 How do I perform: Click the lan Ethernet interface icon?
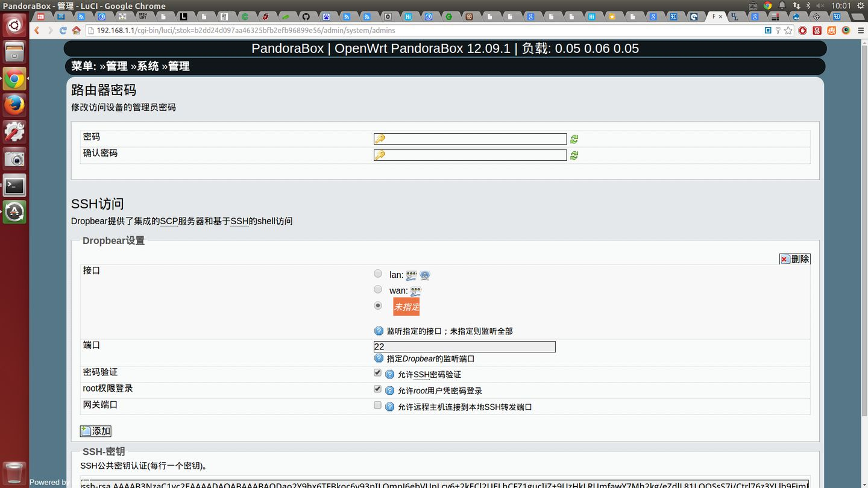tap(411, 275)
